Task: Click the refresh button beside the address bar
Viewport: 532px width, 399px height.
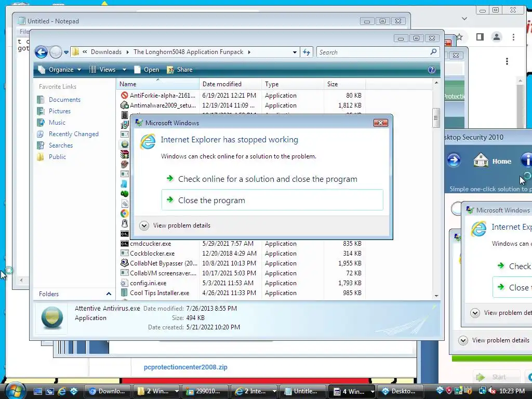Action: (x=307, y=52)
